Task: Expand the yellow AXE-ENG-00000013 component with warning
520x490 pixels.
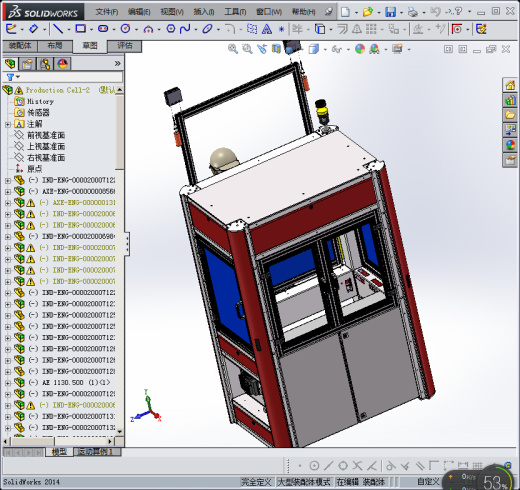Action: [x=8, y=203]
